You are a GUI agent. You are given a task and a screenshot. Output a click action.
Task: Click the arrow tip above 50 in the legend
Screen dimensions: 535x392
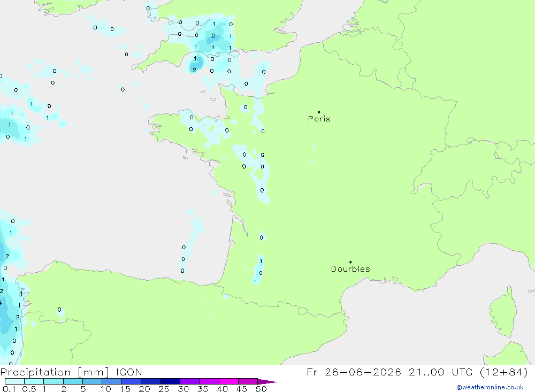pyautogui.click(x=267, y=382)
